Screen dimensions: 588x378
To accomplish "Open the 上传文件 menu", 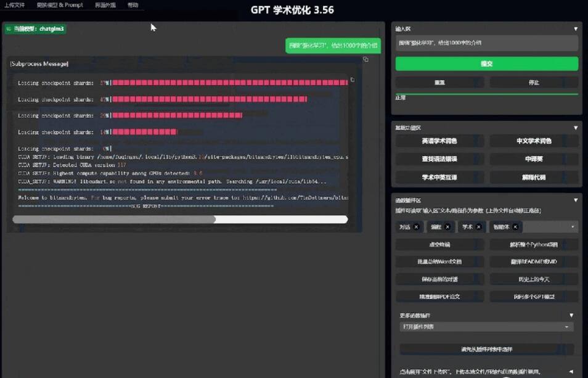I will pyautogui.click(x=15, y=5).
